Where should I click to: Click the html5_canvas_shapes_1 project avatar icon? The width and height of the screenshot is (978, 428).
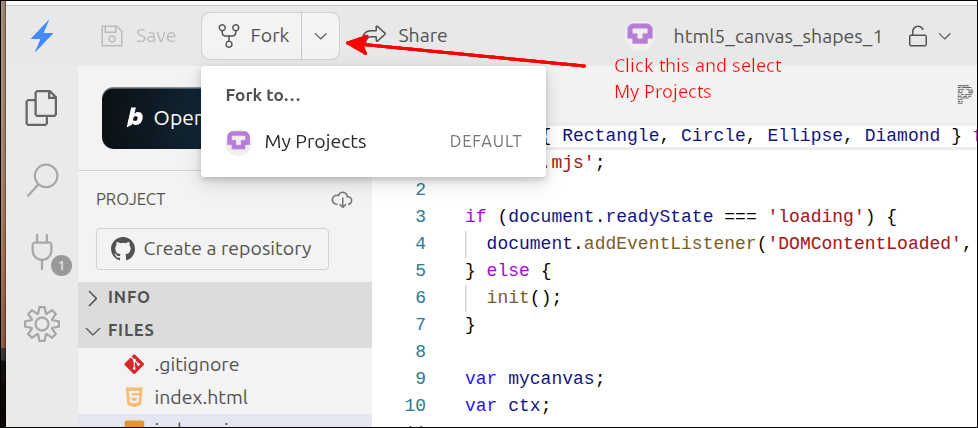pos(641,36)
